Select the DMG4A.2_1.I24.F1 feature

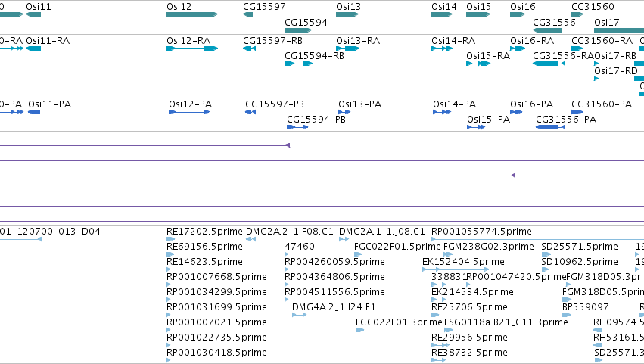pos(300,315)
